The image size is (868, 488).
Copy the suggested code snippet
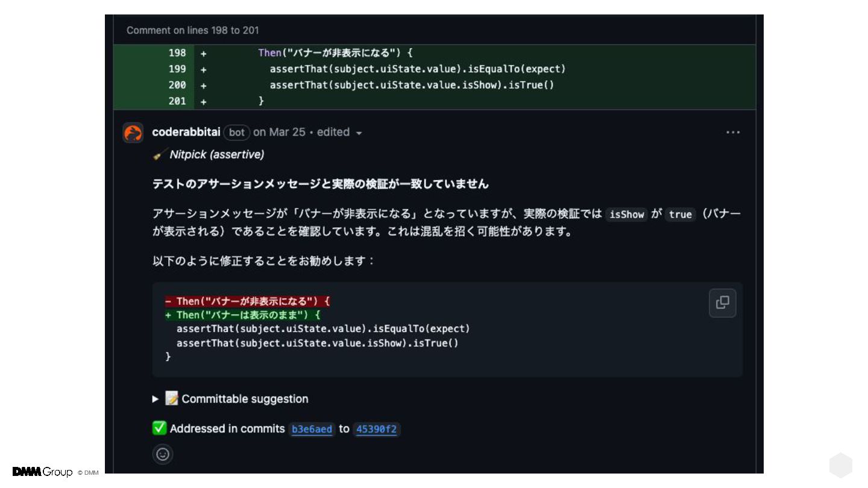tap(722, 302)
